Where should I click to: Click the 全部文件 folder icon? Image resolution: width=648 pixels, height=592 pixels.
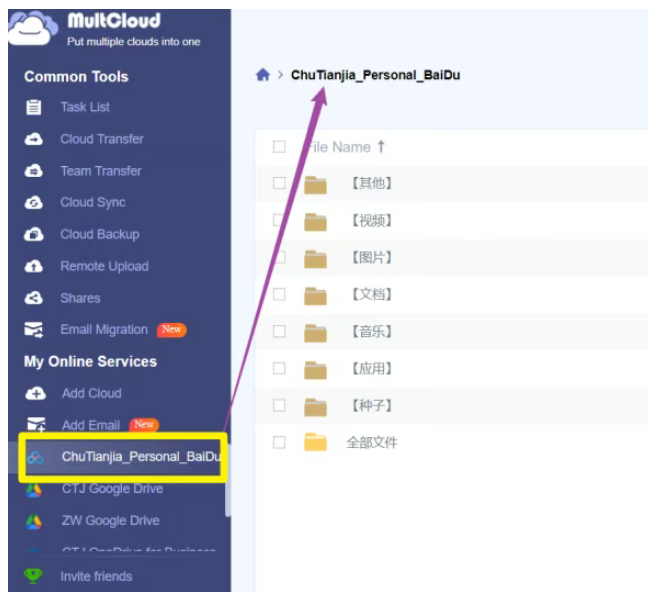[315, 442]
